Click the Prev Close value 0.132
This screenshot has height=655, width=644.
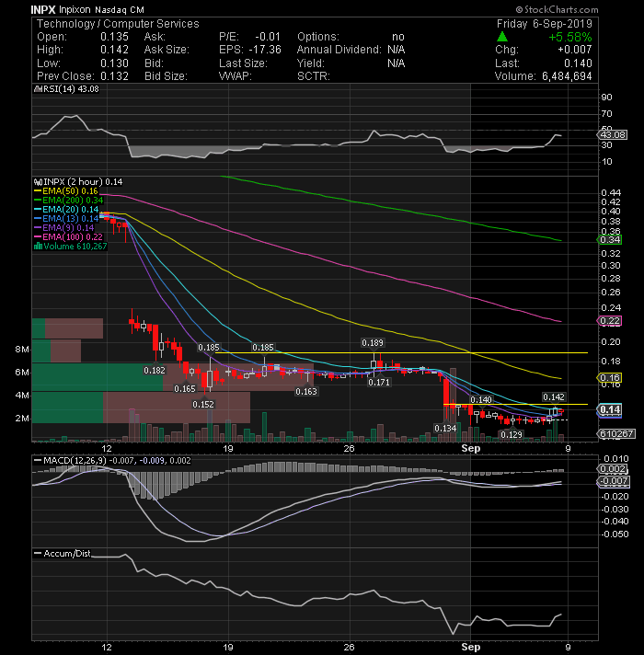tap(114, 76)
